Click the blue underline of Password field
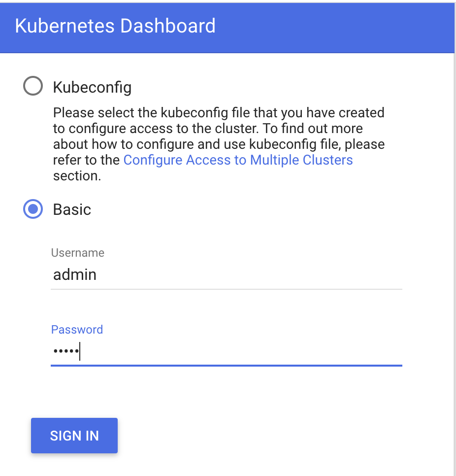Image resolution: width=456 pixels, height=476 pixels. coord(227,366)
